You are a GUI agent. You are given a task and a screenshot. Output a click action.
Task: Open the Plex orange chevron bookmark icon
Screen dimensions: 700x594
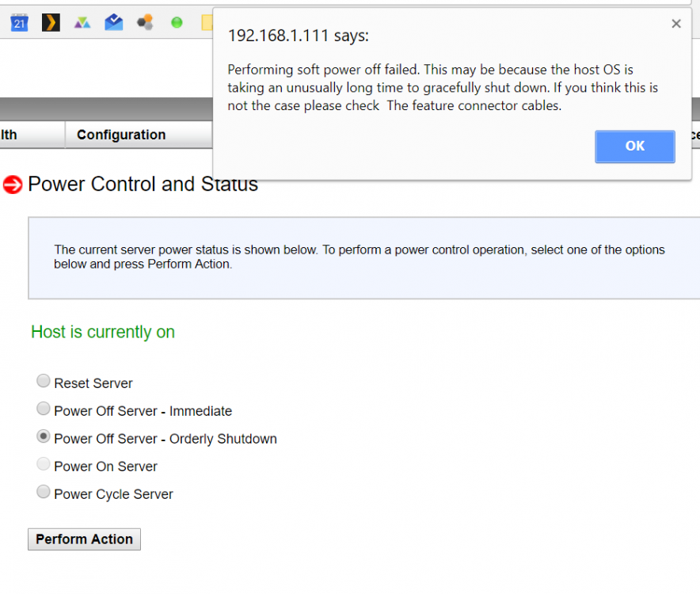pos(51,22)
